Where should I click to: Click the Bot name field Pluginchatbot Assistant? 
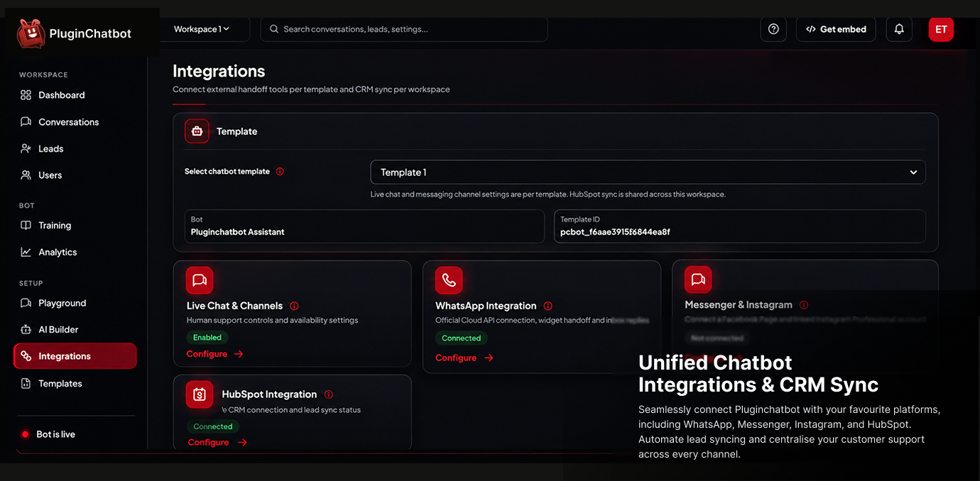(364, 226)
